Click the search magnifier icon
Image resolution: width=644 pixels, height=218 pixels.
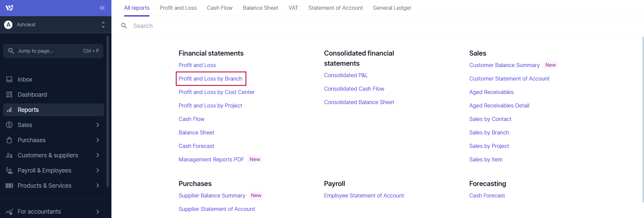pos(124,26)
